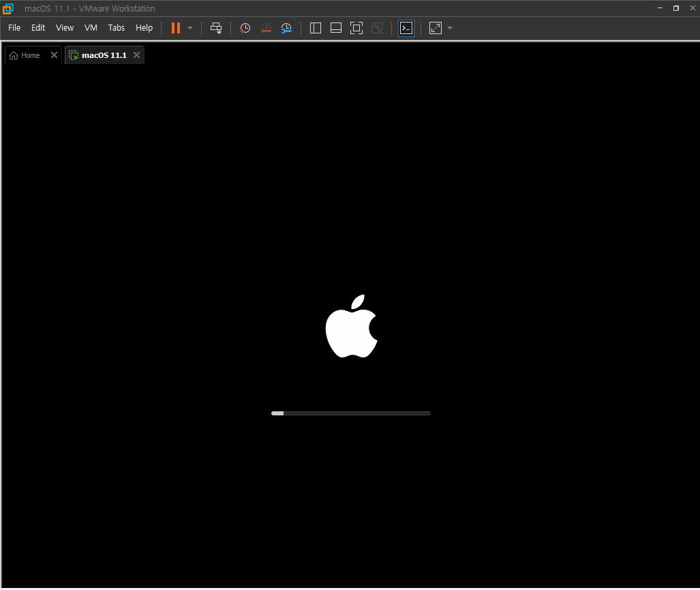Expand the power options dropdown arrow
Viewport: 700px width, 590px height.
click(x=190, y=28)
